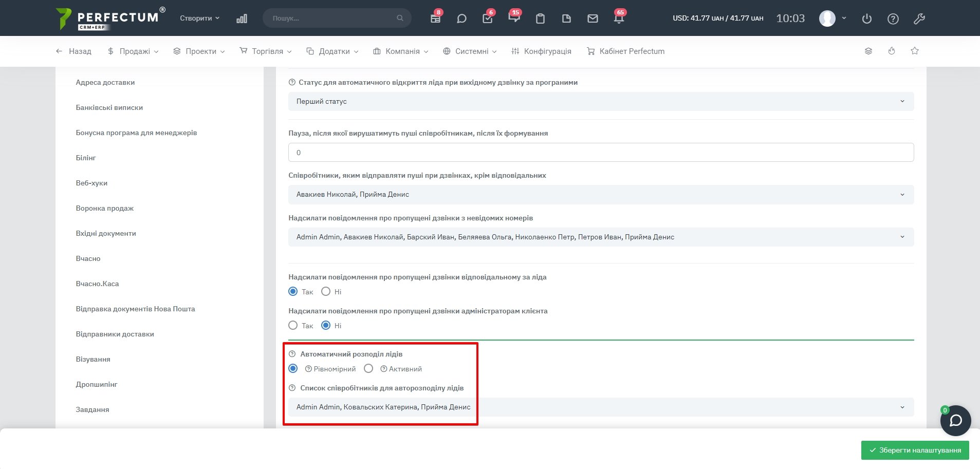
Task: Choose Активний lead distribution
Action: (x=368, y=368)
